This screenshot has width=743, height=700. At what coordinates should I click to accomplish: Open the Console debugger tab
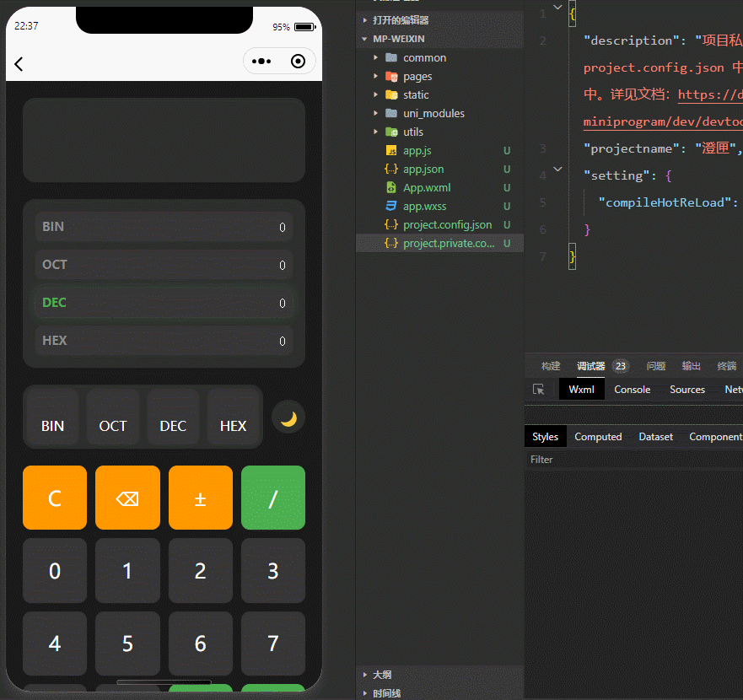point(633,389)
